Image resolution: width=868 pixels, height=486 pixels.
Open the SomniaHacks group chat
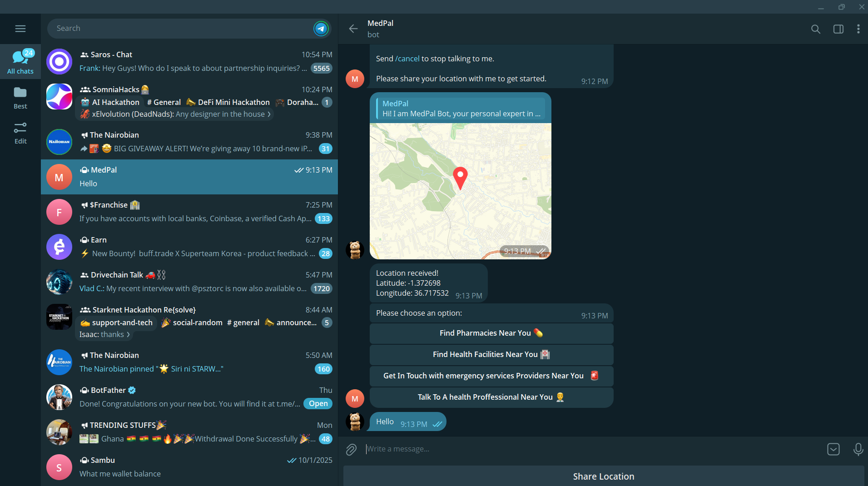189,101
